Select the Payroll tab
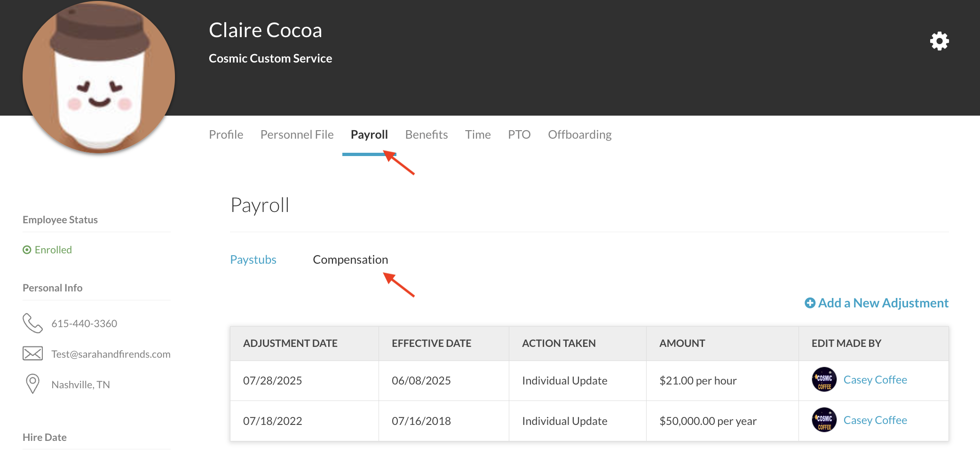The width and height of the screenshot is (980, 455). tap(369, 135)
